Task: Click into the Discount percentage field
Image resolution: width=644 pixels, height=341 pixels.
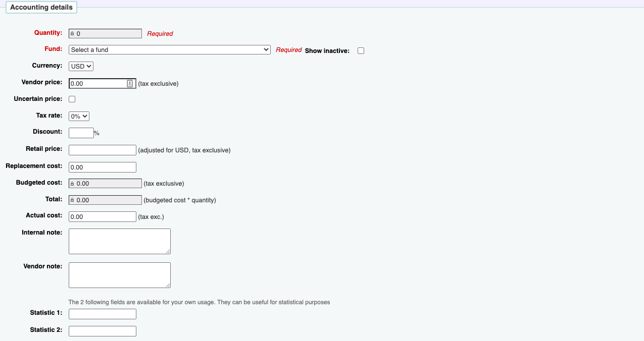Action: point(81,133)
